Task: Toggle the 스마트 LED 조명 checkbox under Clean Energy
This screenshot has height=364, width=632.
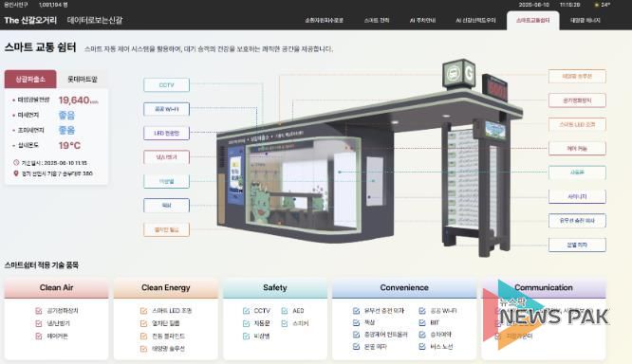Action: 143,311
